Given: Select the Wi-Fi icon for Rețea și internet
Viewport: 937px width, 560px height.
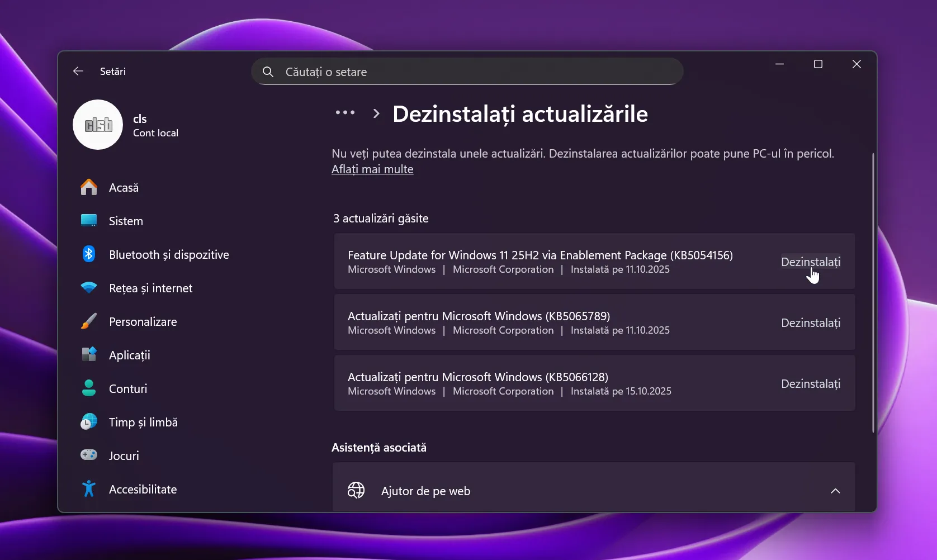Looking at the screenshot, I should [89, 288].
